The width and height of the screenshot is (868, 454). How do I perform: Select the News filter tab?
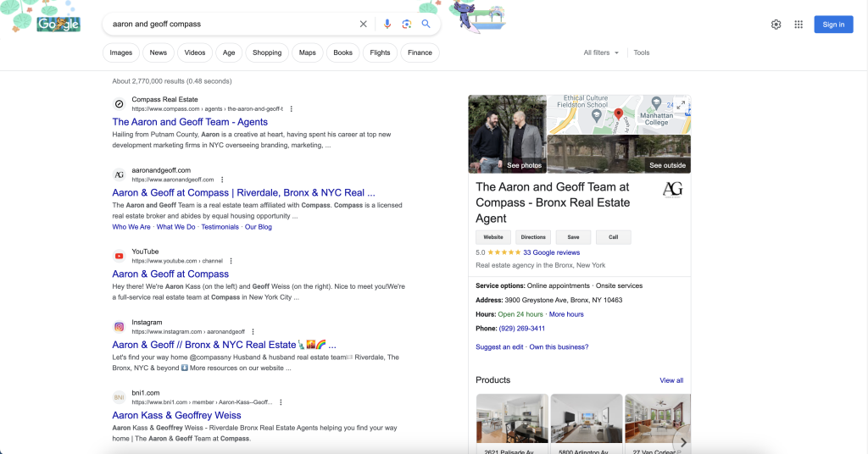click(158, 53)
